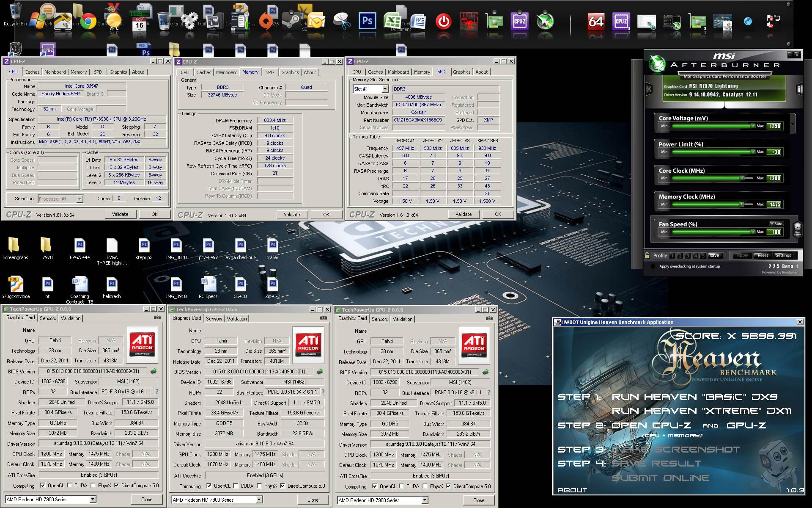Click the Afterburner info button on right edge
Screen dimensions: 812x508
pyautogui.click(x=799, y=89)
